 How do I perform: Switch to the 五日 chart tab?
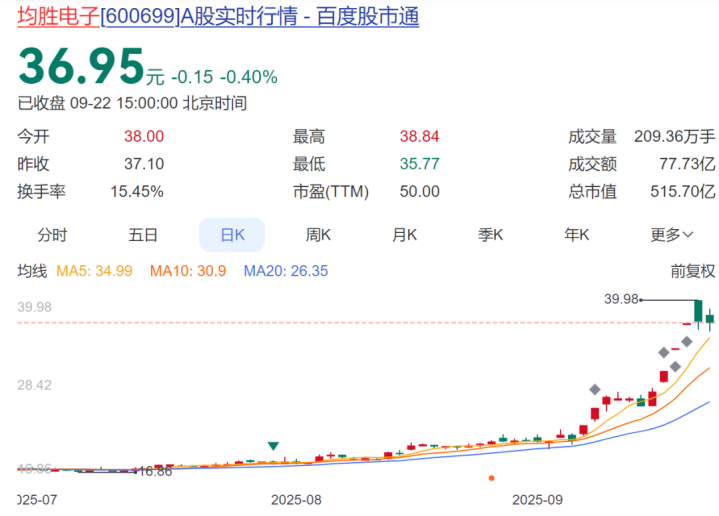coord(143,235)
